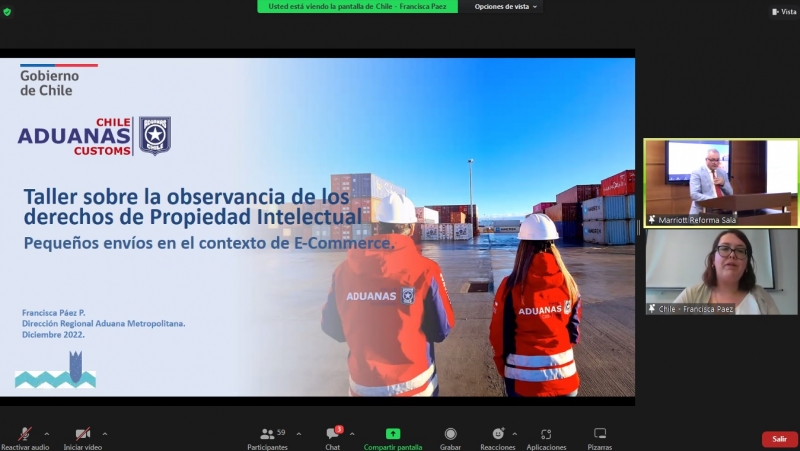Image resolution: width=800 pixels, height=451 pixels.
Task: Leave the meeting with Salir button
Action: click(780, 439)
